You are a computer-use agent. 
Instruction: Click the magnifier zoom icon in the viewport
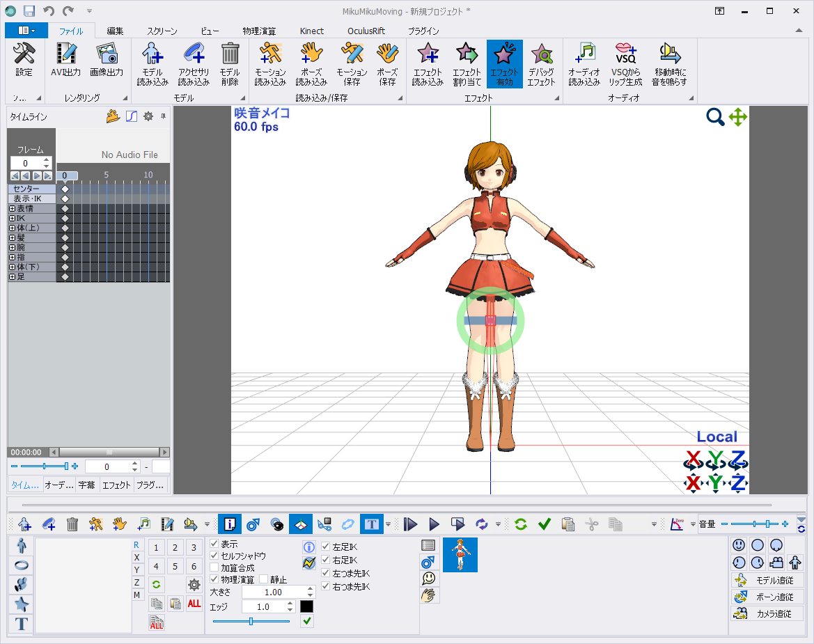714,118
